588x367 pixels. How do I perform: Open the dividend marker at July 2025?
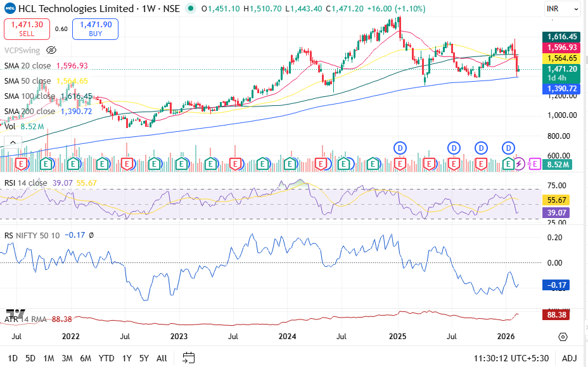coord(454,148)
